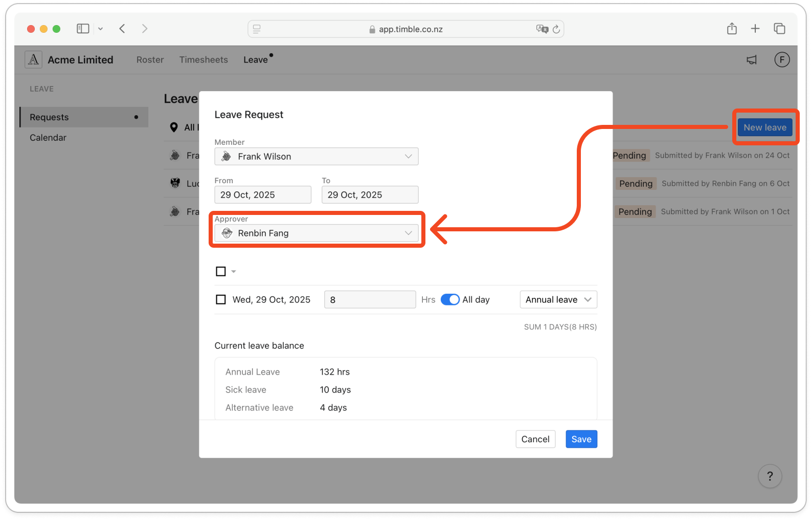
Task: Click the Sick leave balance value 10 days
Action: point(335,390)
